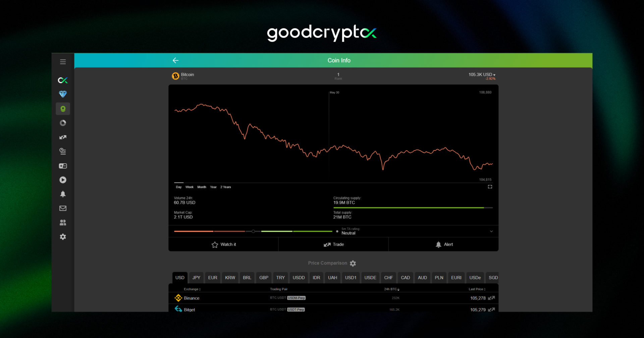Click the play circle icon in sidebar

pos(63,180)
